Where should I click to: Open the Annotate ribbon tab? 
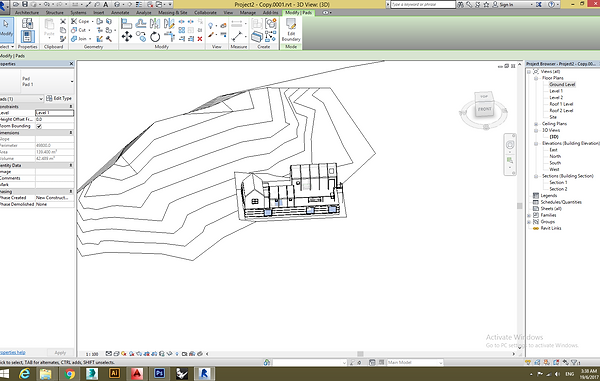pos(120,13)
